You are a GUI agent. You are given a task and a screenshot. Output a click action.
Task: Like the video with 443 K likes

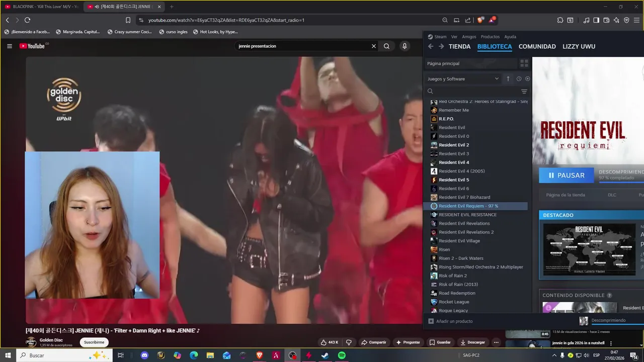(330, 342)
